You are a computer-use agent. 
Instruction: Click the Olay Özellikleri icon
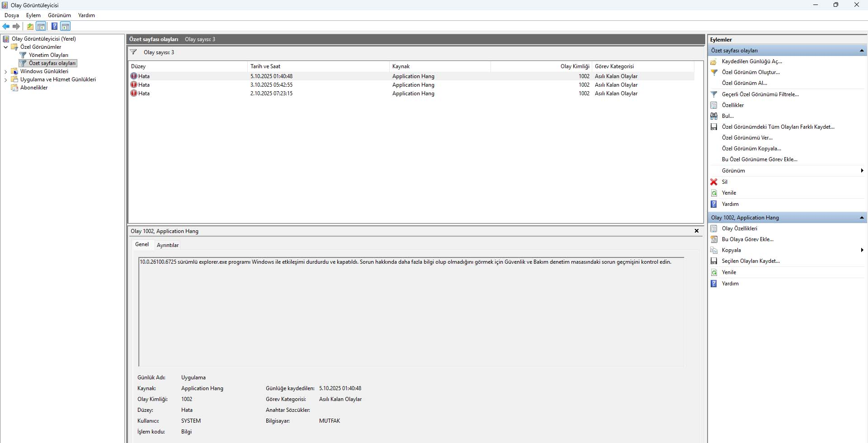click(x=714, y=228)
